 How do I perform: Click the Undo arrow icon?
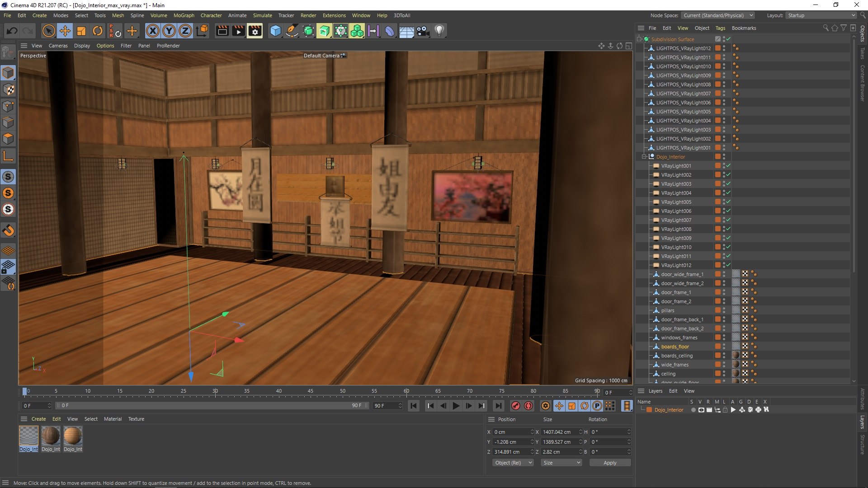tap(12, 31)
